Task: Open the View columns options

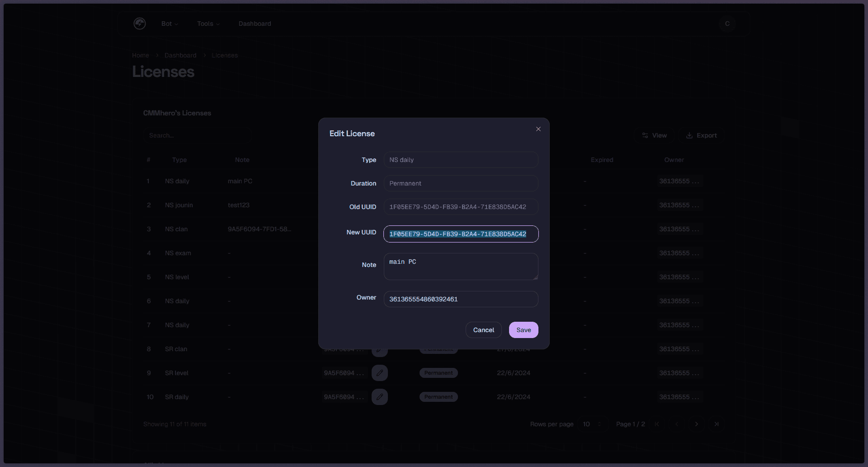Action: pos(654,135)
